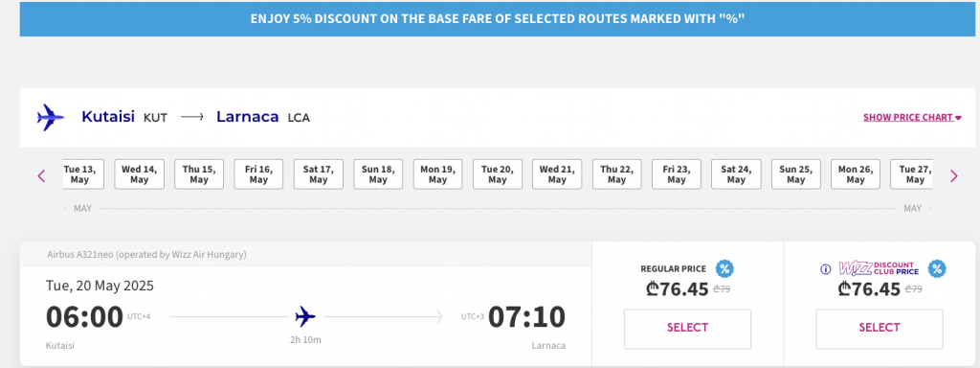Switch to Mon 26, May date

856,174
